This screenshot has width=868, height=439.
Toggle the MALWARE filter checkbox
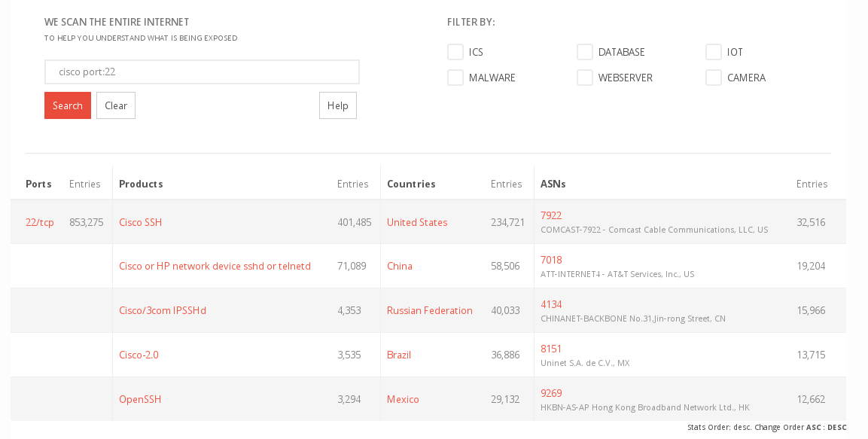tap(455, 78)
